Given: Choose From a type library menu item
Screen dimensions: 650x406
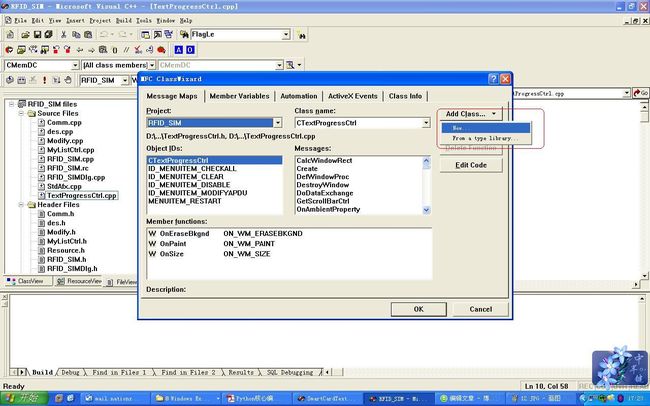Looking at the screenshot, I should point(485,138).
